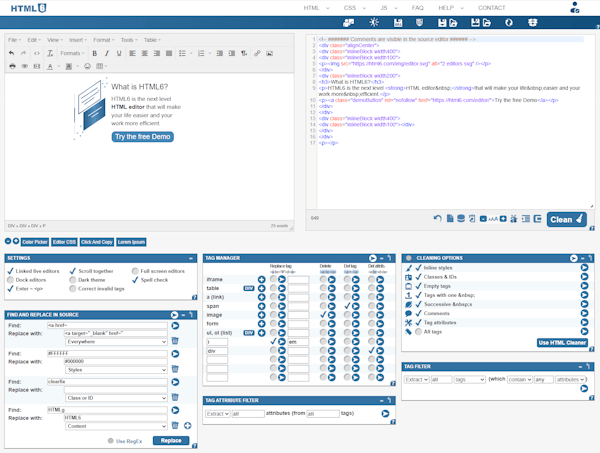Open the Everywhere scope dropdown

(116, 342)
